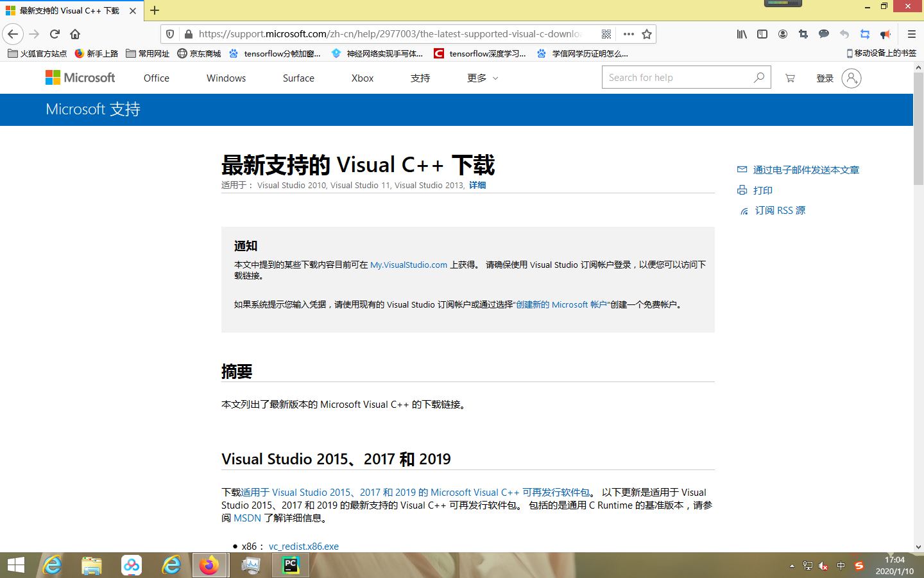Open PyCharm from the taskbar
The image size is (924, 578).
point(291,565)
